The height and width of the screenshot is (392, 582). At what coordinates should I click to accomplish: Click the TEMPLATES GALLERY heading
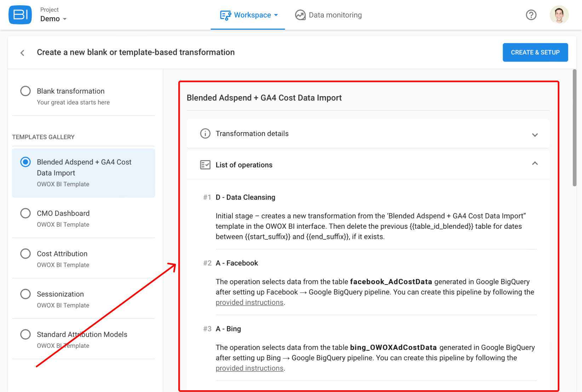point(43,137)
